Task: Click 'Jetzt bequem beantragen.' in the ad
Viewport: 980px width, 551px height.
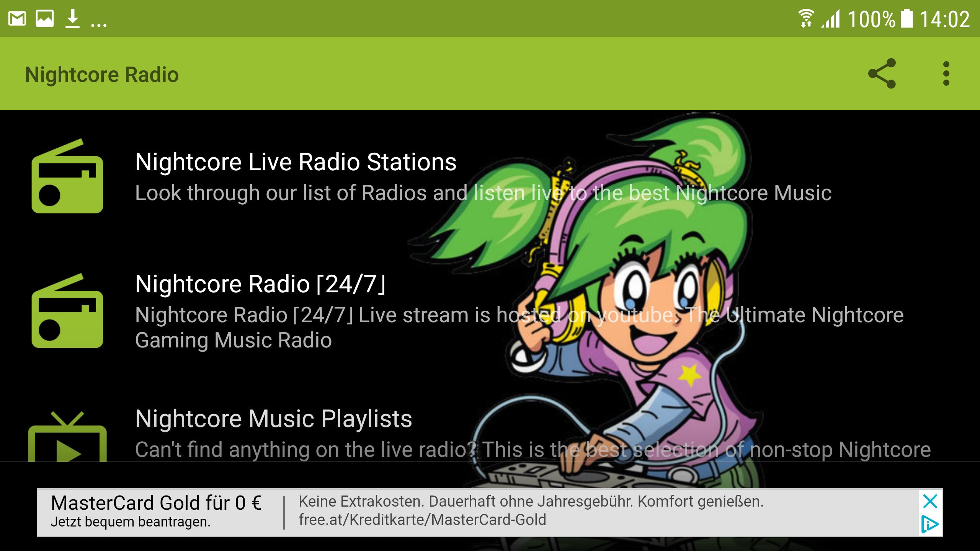Action: tap(131, 522)
